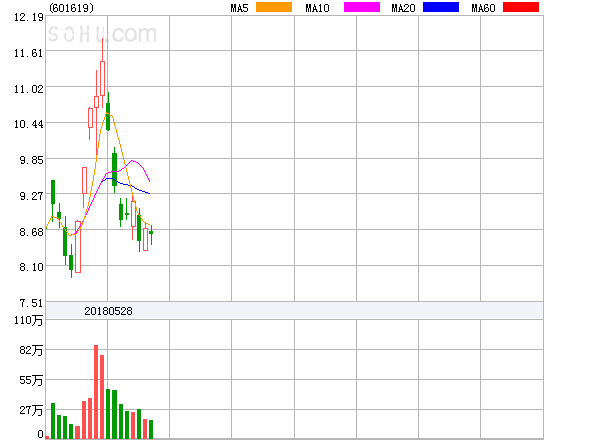Click the 7.51 price axis label

(x=31, y=303)
